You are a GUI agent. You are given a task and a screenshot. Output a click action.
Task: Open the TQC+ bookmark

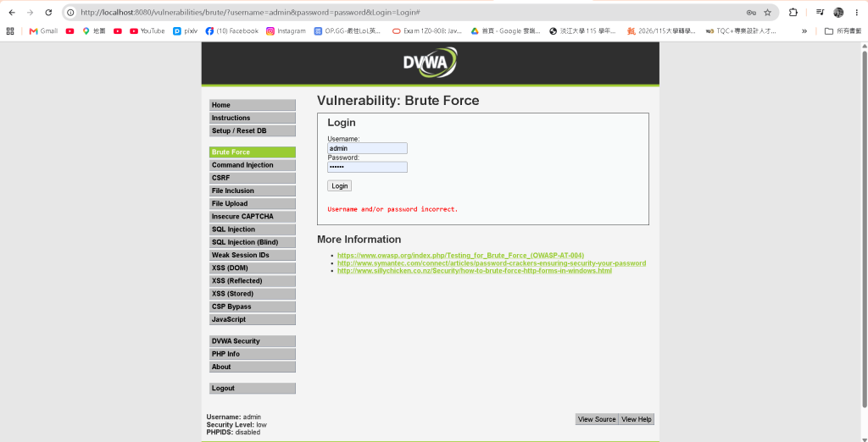pos(741,31)
